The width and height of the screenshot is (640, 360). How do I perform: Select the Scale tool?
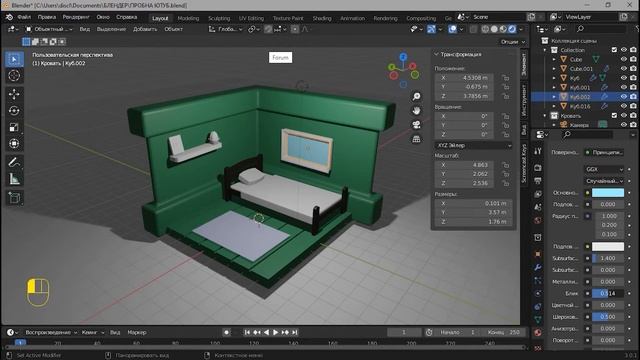[x=14, y=127]
